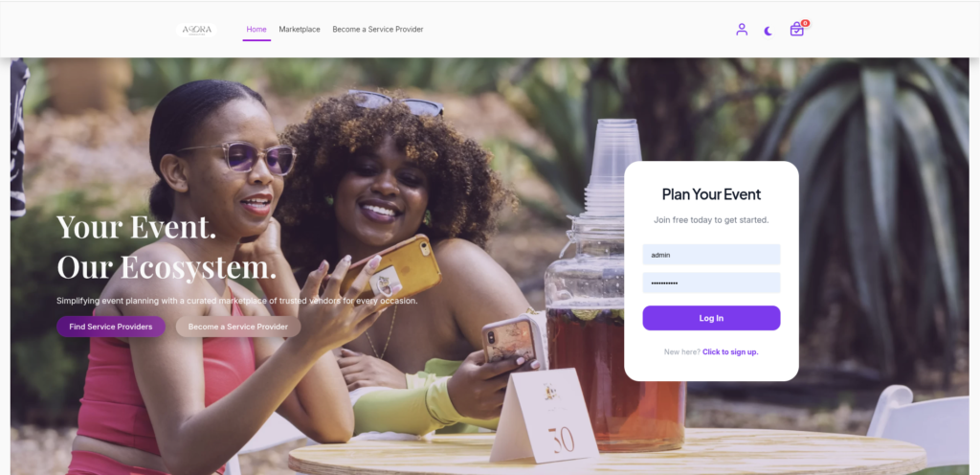
Task: Submit the form with Log In button
Action: pyautogui.click(x=711, y=318)
